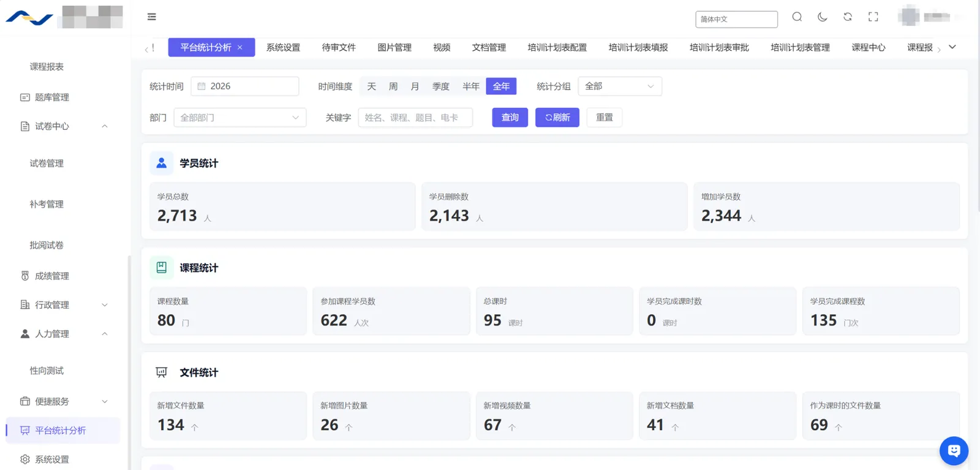This screenshot has height=470, width=980.
Task: Click the 平台统计分析 sidebar chart icon
Action: click(x=25, y=430)
